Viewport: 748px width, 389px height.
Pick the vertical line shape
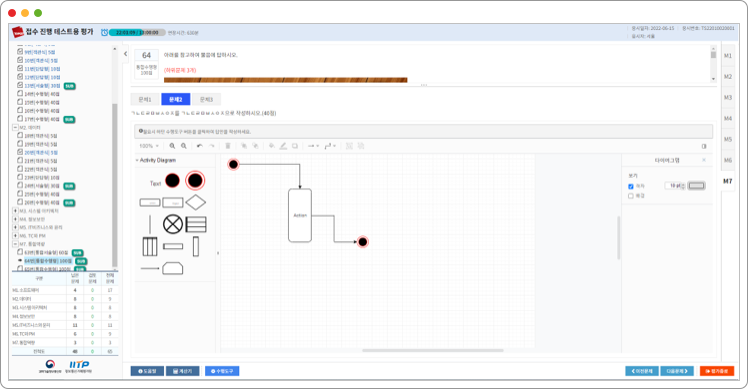tap(150, 224)
